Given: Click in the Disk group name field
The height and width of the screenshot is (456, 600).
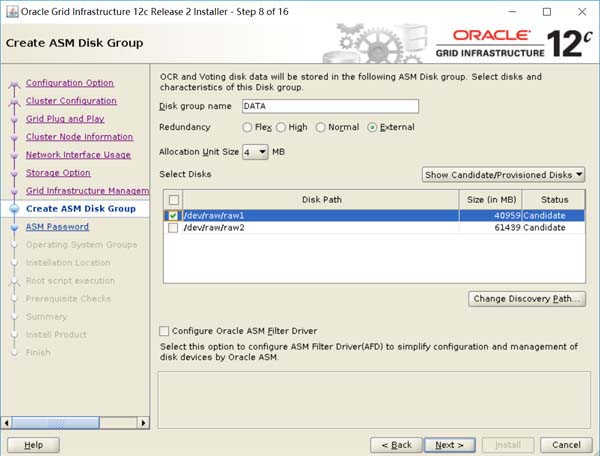Looking at the screenshot, I should 331,106.
